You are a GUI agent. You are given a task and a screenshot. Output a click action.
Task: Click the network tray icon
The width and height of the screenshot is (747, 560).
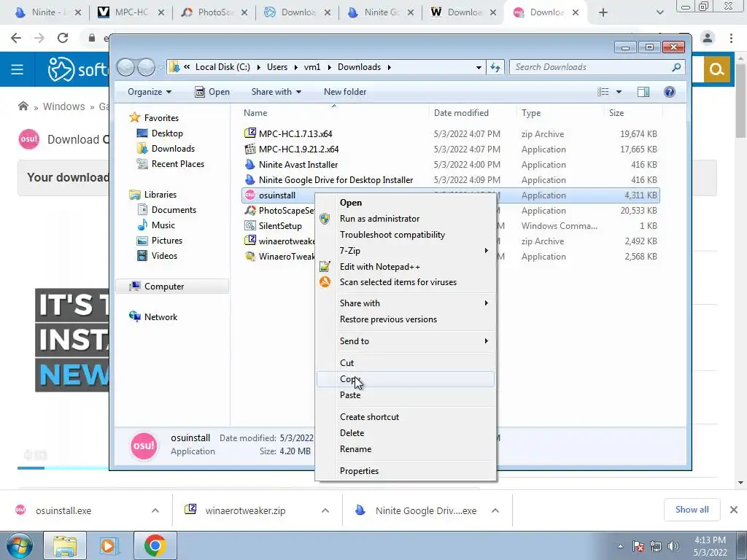pyautogui.click(x=656, y=546)
